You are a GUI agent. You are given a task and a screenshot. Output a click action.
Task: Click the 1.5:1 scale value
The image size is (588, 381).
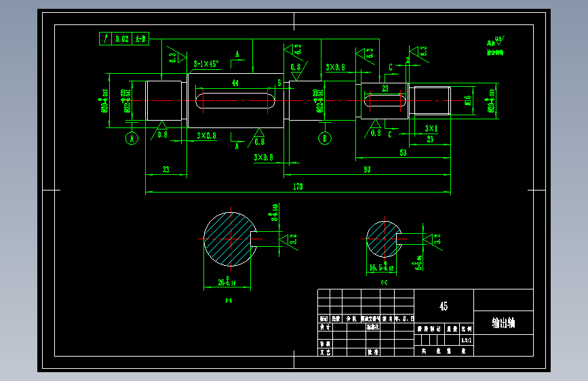coord(467,340)
